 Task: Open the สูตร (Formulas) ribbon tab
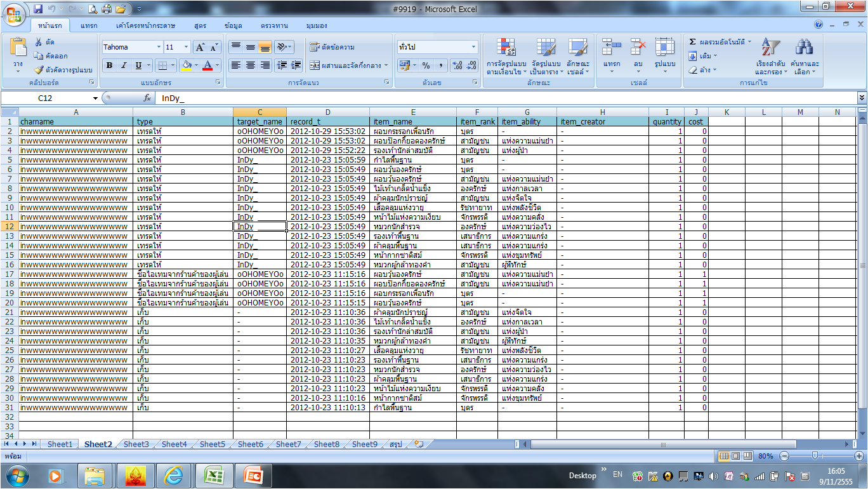201,25
